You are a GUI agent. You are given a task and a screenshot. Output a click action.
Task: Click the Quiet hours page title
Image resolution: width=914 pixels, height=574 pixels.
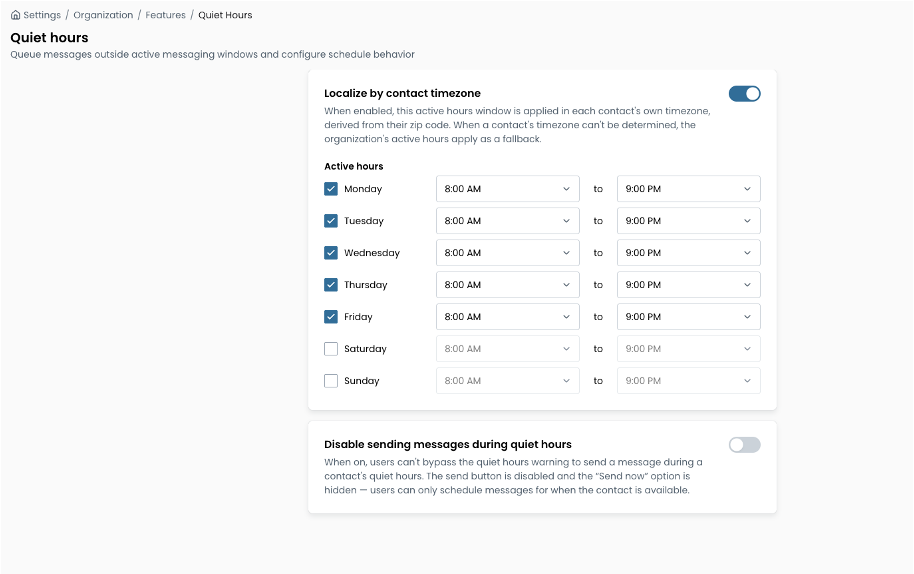click(50, 37)
